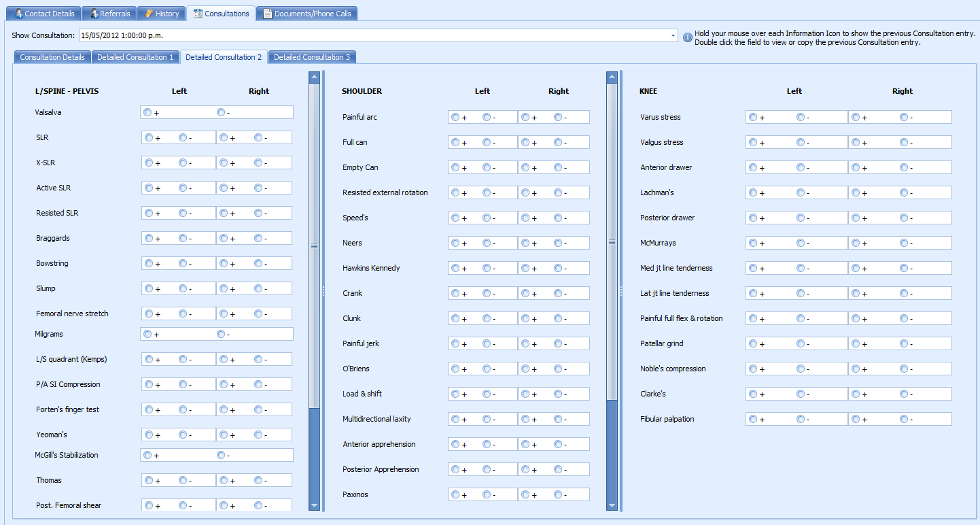Select Valsalva positive option
The image size is (980, 525).
147,112
